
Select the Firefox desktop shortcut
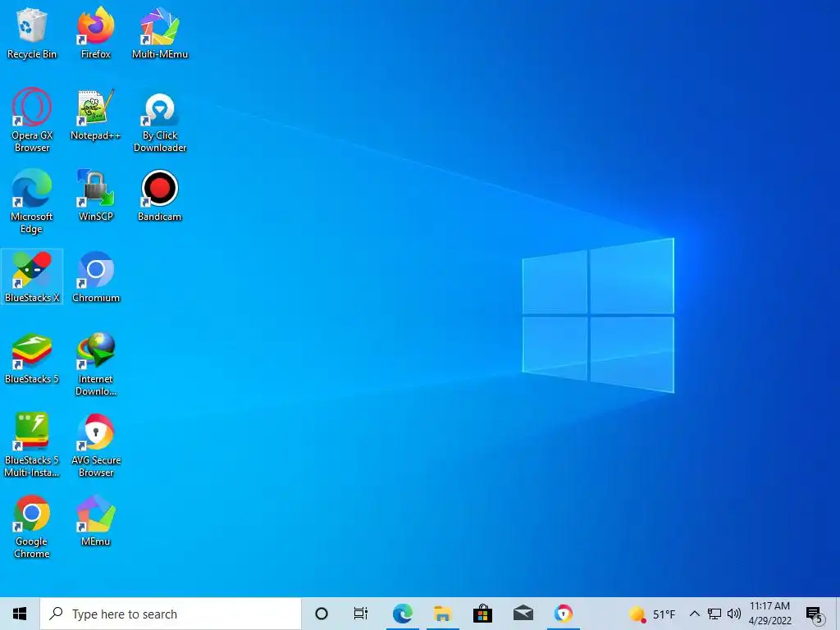coord(96,33)
